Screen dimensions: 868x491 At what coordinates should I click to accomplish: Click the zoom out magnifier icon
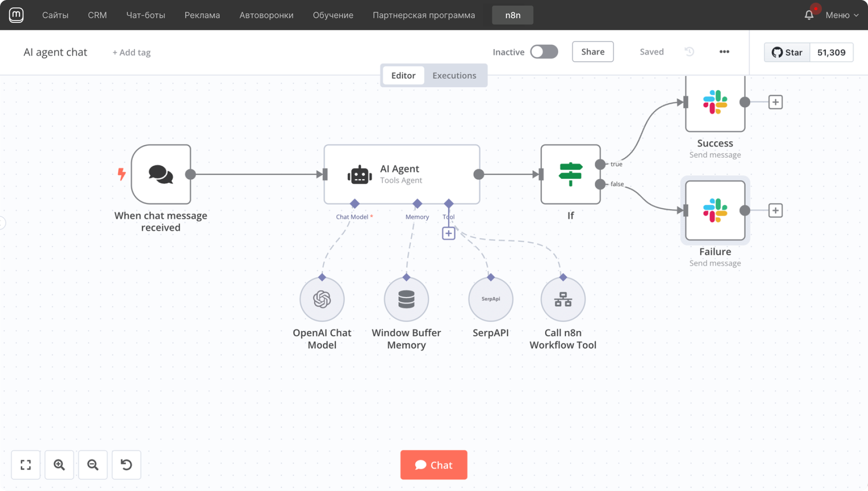click(93, 465)
